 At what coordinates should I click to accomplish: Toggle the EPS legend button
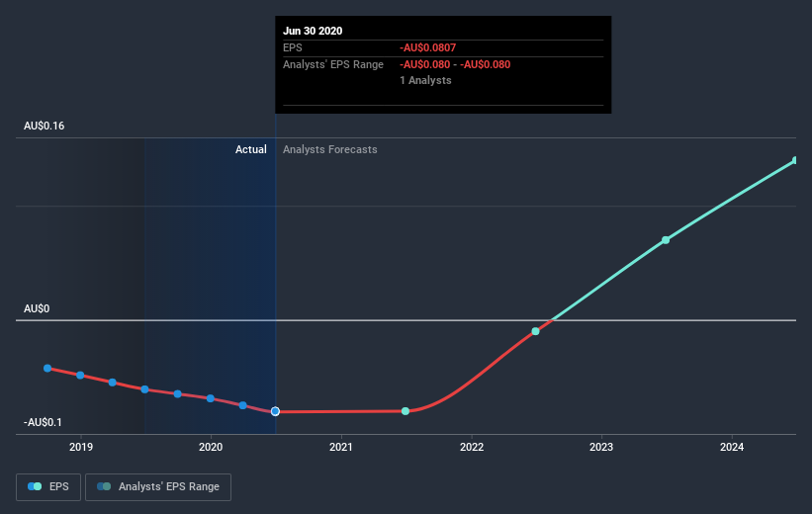[48, 487]
